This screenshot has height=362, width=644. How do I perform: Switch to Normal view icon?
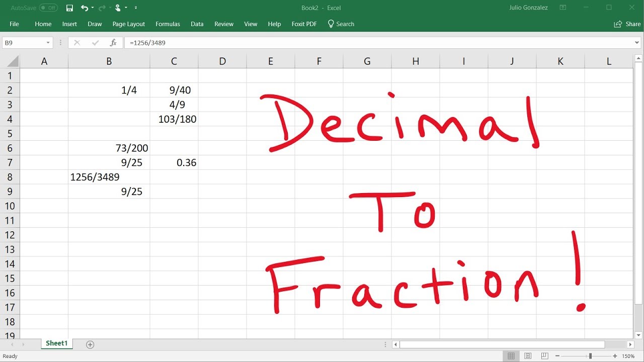[x=511, y=356]
